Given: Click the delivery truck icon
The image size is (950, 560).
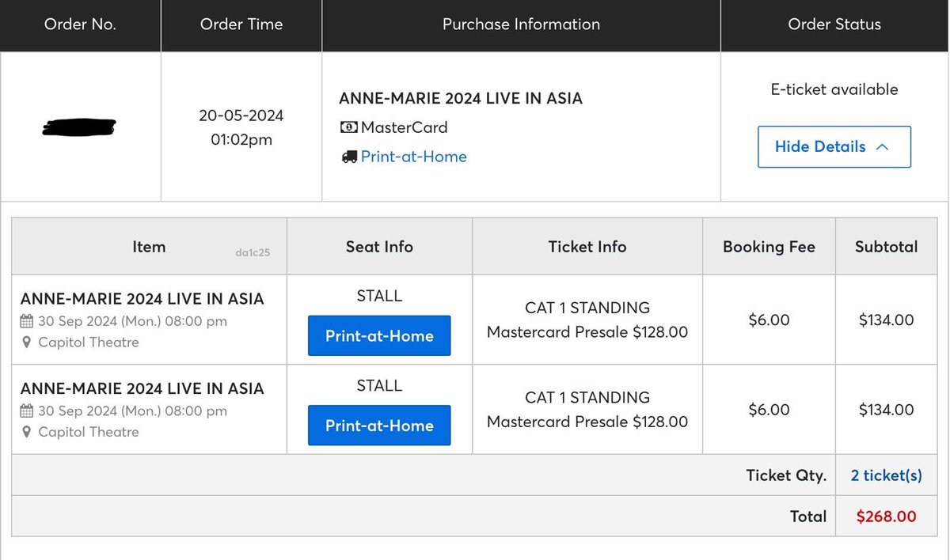Looking at the screenshot, I should tap(349, 157).
